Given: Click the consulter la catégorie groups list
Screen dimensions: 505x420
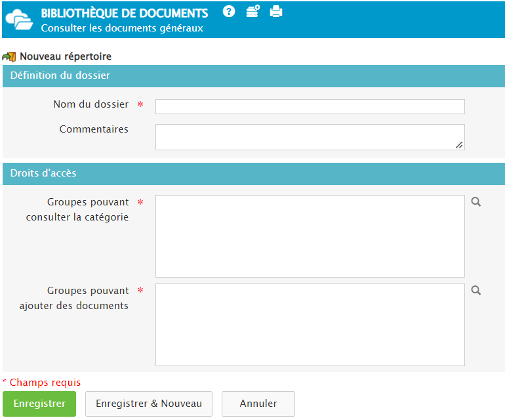Looking at the screenshot, I should tap(310, 236).
